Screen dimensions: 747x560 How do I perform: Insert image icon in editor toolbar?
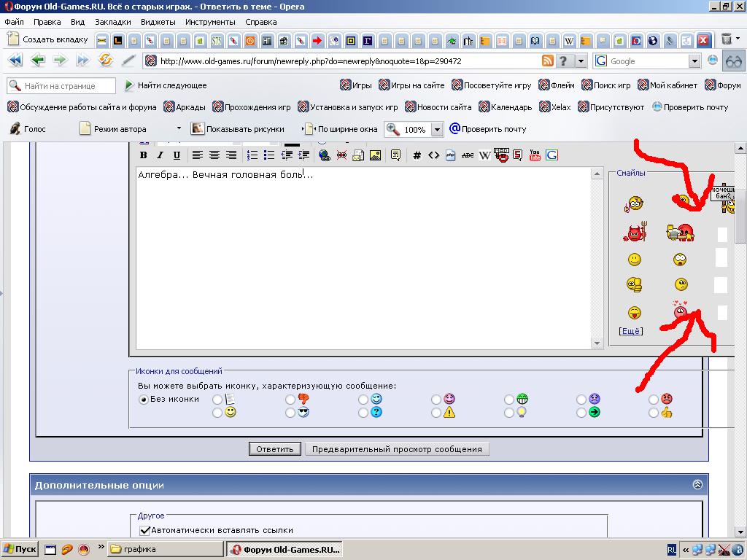pos(376,155)
